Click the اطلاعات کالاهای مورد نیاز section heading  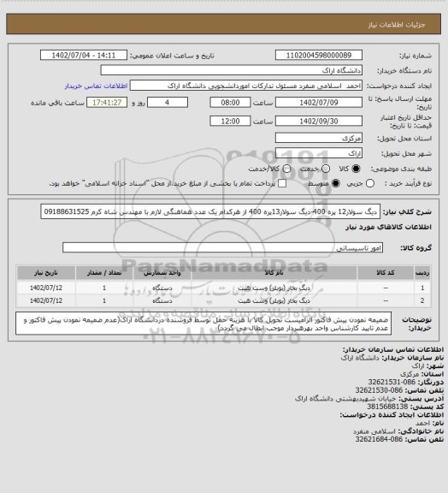[388, 227]
